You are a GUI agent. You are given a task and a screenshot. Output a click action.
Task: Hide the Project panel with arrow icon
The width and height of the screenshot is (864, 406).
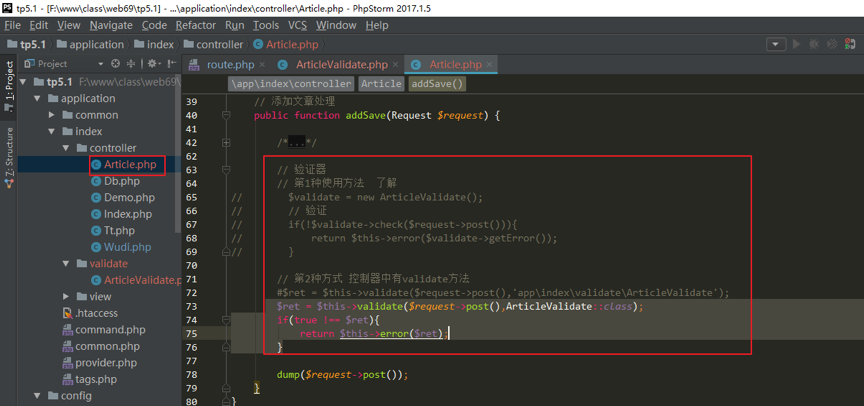[172, 63]
